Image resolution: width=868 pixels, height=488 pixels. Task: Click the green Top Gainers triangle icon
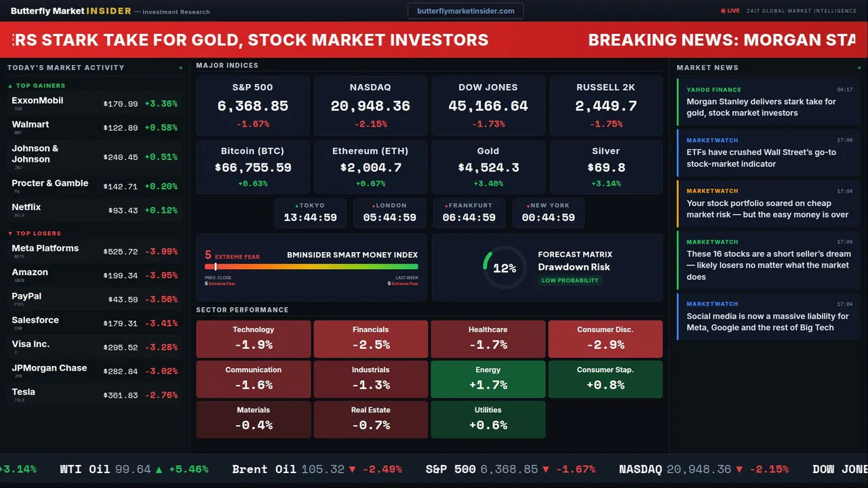click(x=10, y=86)
